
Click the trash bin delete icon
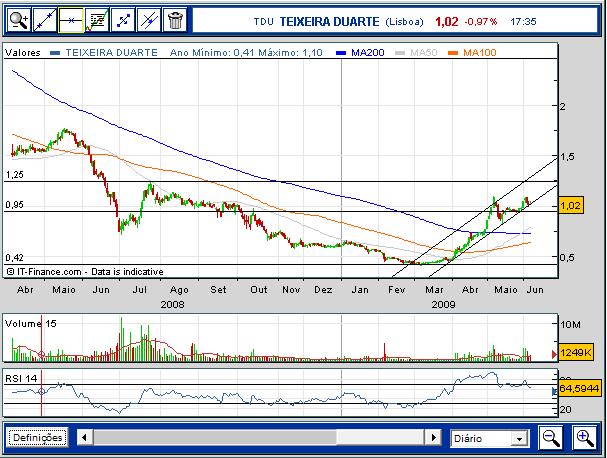(175, 20)
